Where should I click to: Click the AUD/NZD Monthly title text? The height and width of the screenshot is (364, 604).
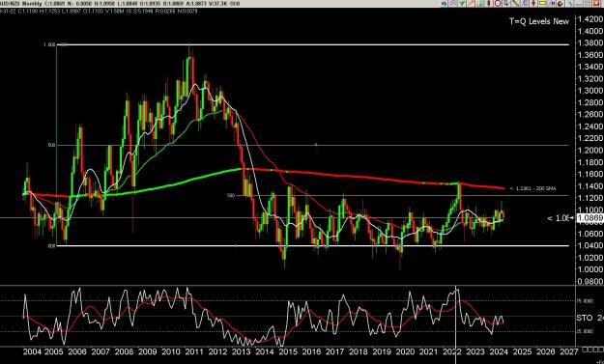coord(21,4)
